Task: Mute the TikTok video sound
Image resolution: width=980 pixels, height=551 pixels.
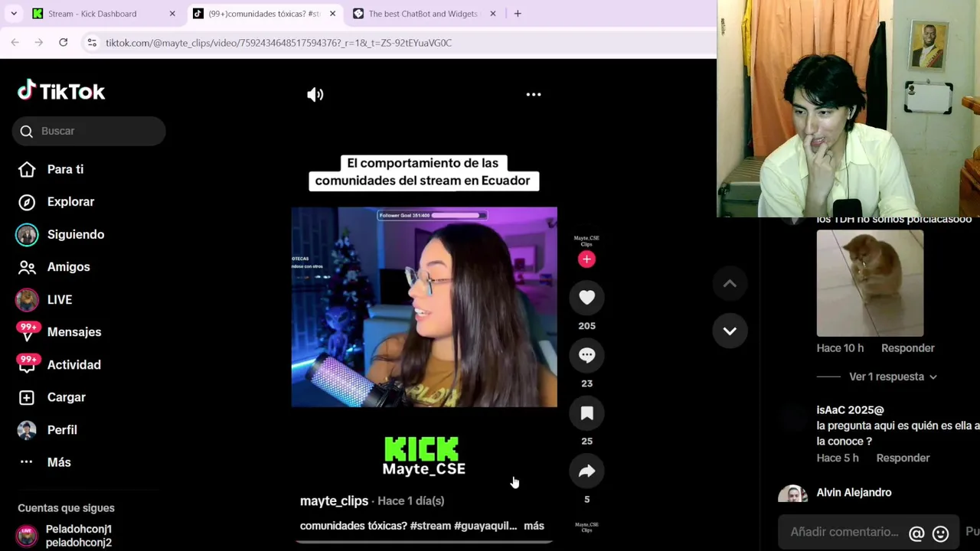Action: click(x=315, y=95)
